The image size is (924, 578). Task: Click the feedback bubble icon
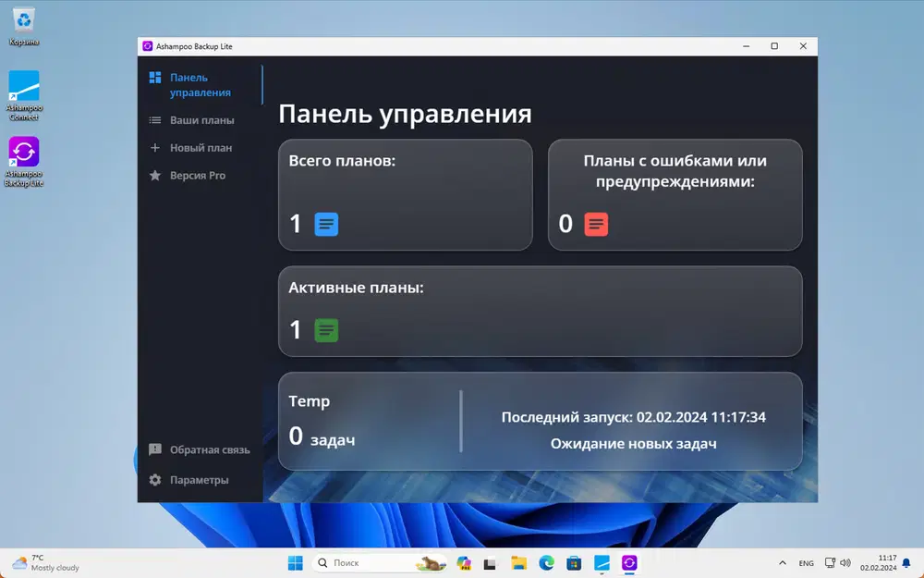(x=155, y=450)
